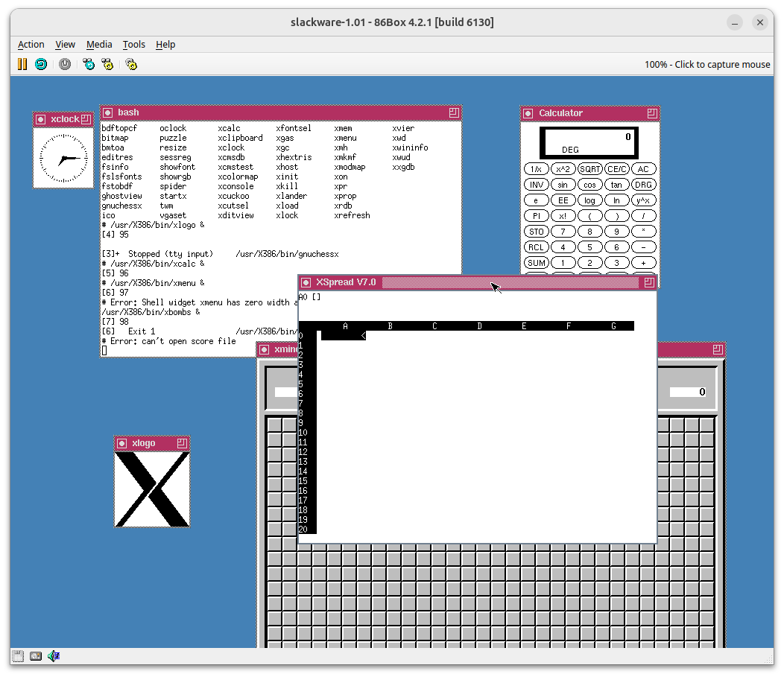784x677 pixels.
Task: Open the Action menu
Action: point(31,45)
